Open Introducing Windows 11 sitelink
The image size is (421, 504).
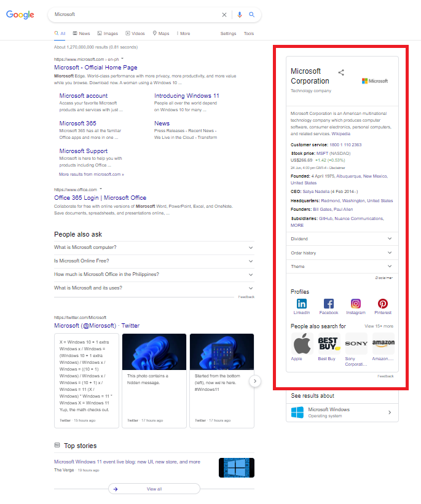(x=187, y=96)
